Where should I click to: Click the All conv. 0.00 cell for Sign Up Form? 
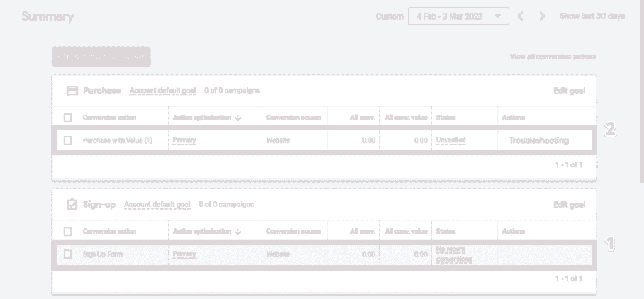point(369,254)
